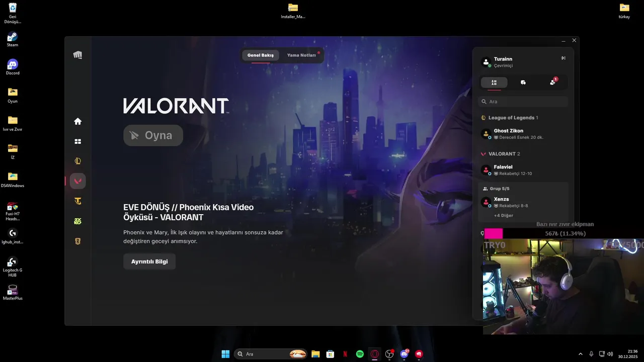Screen dimensions: 644x362
Task: Show hidden system tray icons
Action: 581,354
